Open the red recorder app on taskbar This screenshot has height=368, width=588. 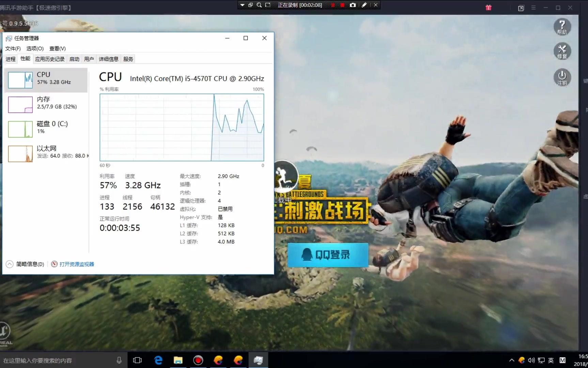(198, 360)
